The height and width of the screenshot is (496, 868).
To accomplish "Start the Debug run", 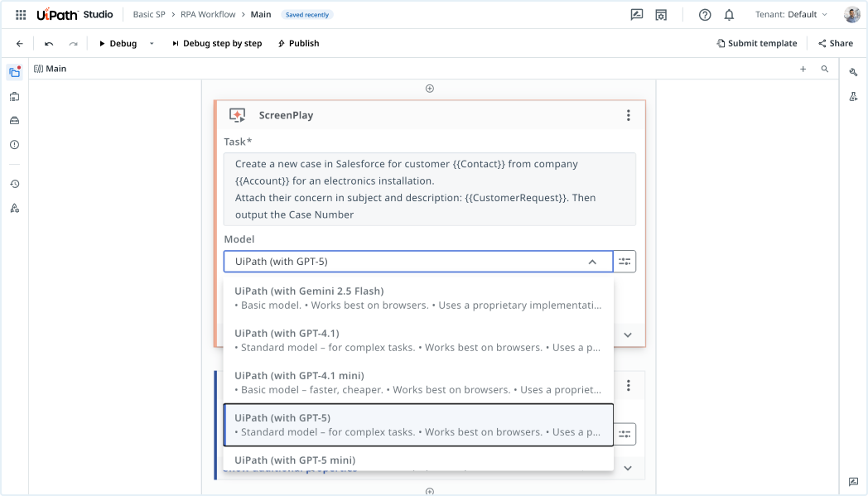I will point(118,43).
